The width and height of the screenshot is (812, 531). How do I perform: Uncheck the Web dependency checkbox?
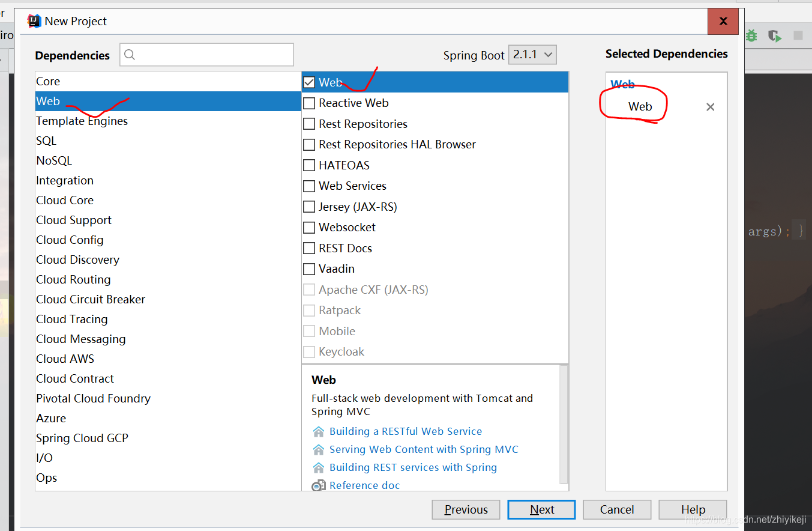pyautogui.click(x=309, y=82)
